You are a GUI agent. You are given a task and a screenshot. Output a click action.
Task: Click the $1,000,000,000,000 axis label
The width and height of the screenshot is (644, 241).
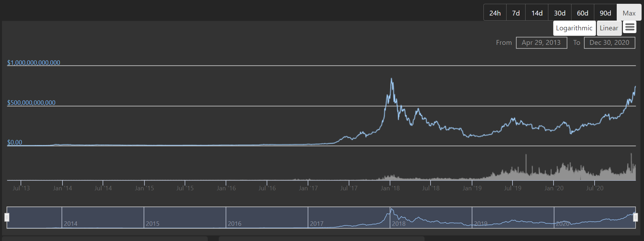(33, 63)
